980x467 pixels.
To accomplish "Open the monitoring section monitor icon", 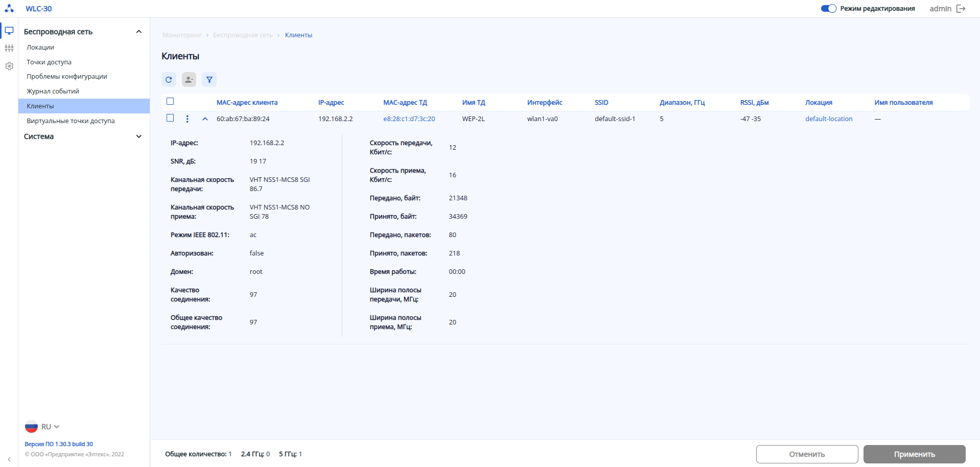I will pyautogui.click(x=9, y=31).
